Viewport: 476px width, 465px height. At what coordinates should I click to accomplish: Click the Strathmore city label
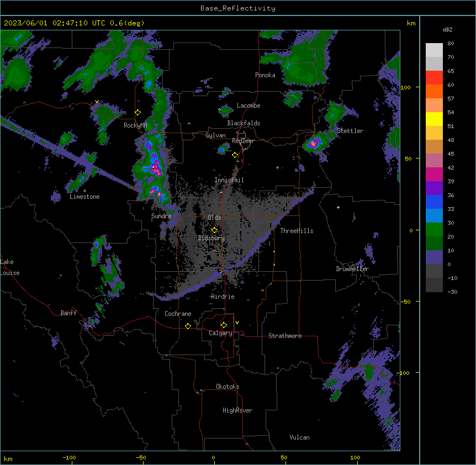pyautogui.click(x=285, y=336)
